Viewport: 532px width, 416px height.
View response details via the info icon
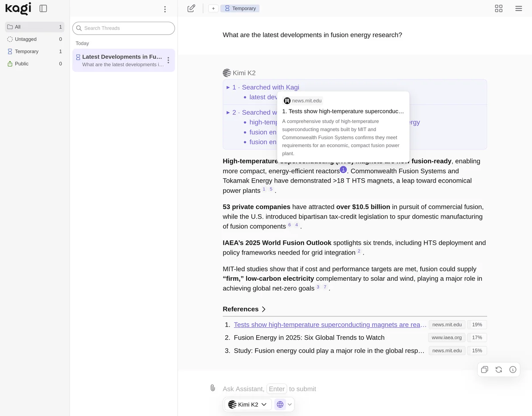tap(513, 369)
